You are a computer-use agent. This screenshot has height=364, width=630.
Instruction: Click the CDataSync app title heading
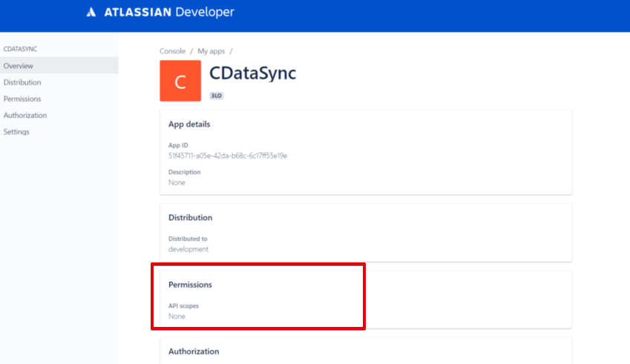(x=253, y=75)
